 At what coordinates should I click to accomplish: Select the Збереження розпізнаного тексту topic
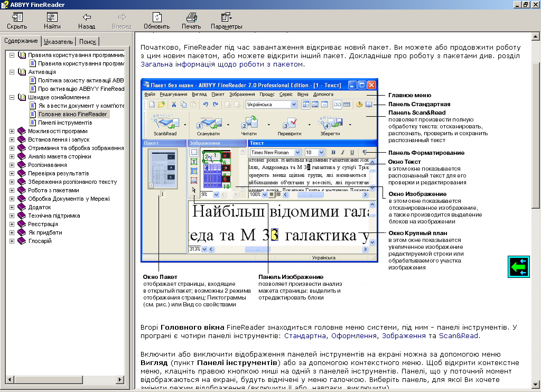[x=72, y=182]
